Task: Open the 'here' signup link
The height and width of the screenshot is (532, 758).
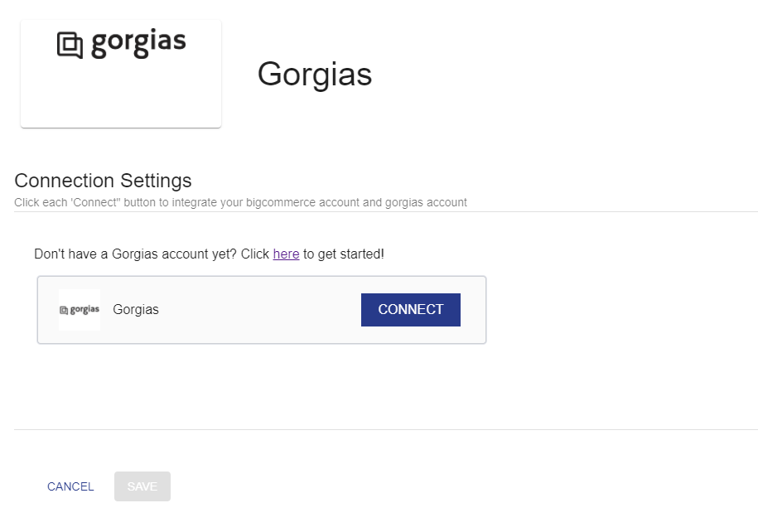Action: coord(286,254)
